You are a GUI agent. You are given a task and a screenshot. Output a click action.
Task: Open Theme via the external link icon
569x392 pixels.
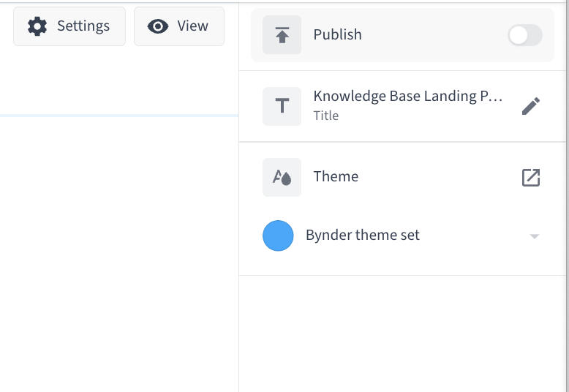point(531,178)
